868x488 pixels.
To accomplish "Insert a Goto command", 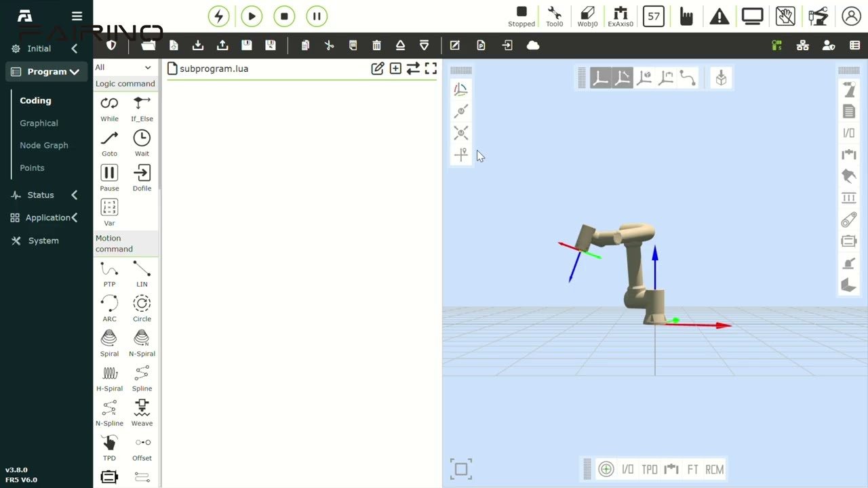I will 109,144.
